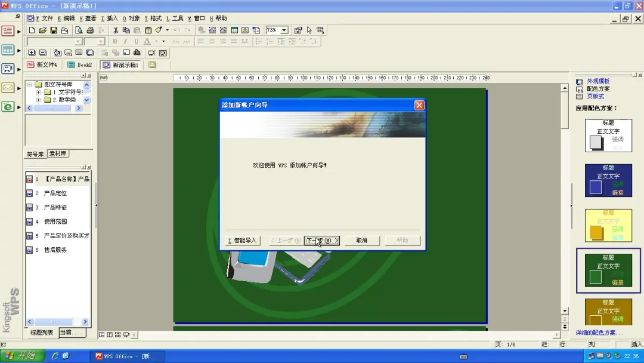This screenshot has height=363, width=644.
Task: Save the presentation with the floppy disk icon
Action: [x=54, y=30]
